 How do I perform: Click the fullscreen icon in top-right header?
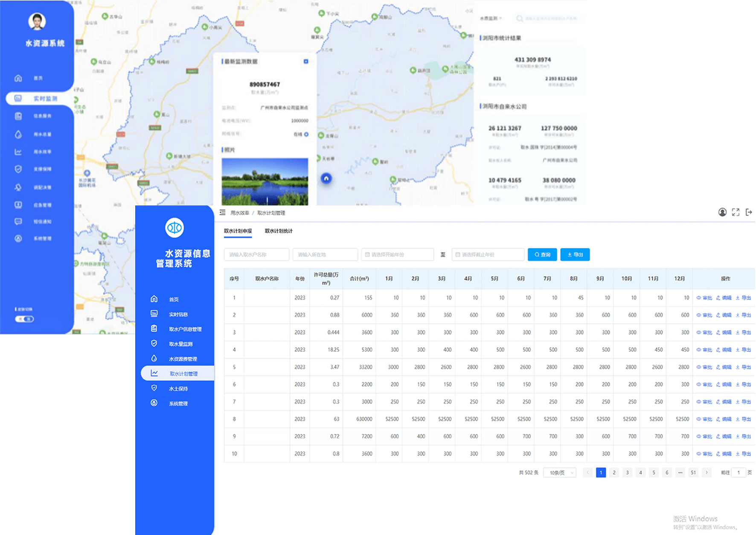pos(736,212)
